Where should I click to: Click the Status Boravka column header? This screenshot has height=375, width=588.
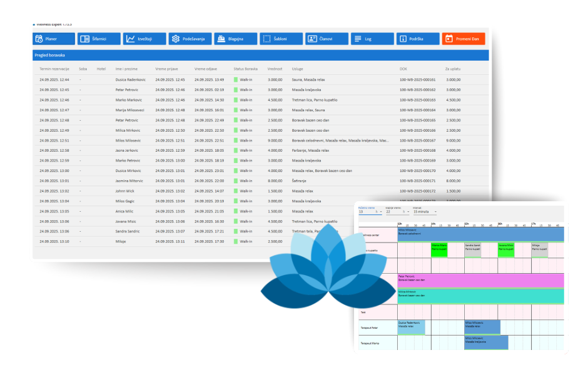point(245,68)
